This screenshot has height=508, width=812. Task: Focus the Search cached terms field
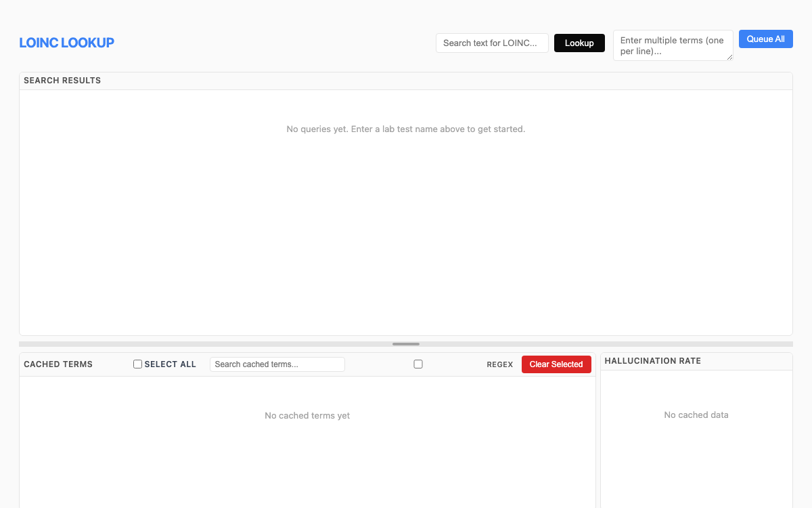[277, 364]
